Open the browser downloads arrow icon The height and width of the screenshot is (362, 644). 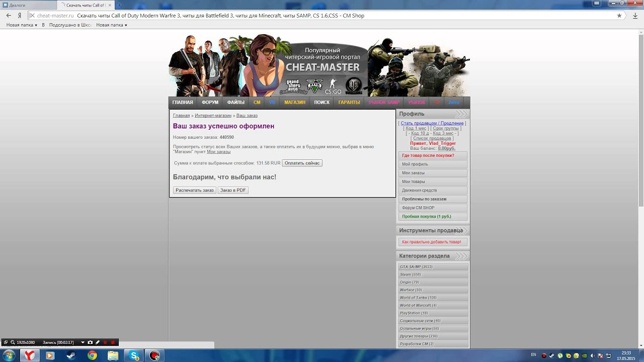[x=635, y=16]
